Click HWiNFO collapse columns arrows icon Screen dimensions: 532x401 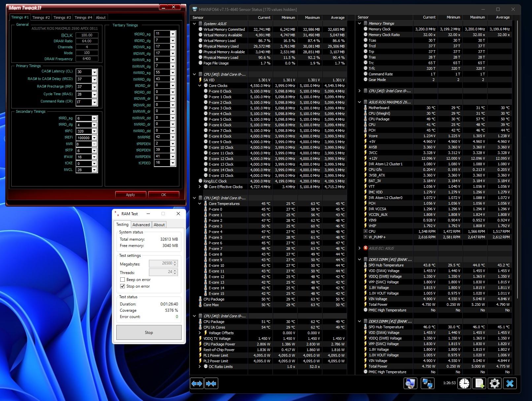pos(211,383)
